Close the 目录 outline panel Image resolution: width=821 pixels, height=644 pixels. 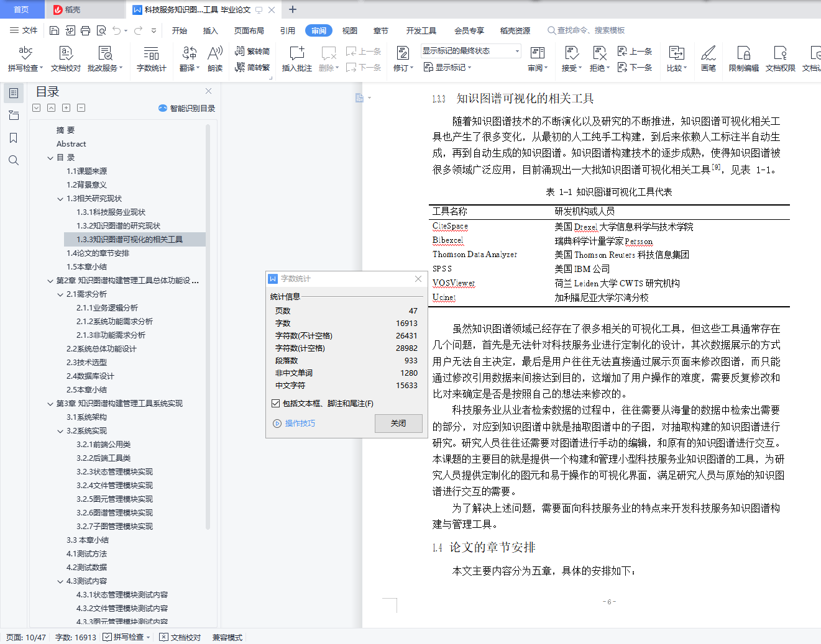[x=209, y=91]
